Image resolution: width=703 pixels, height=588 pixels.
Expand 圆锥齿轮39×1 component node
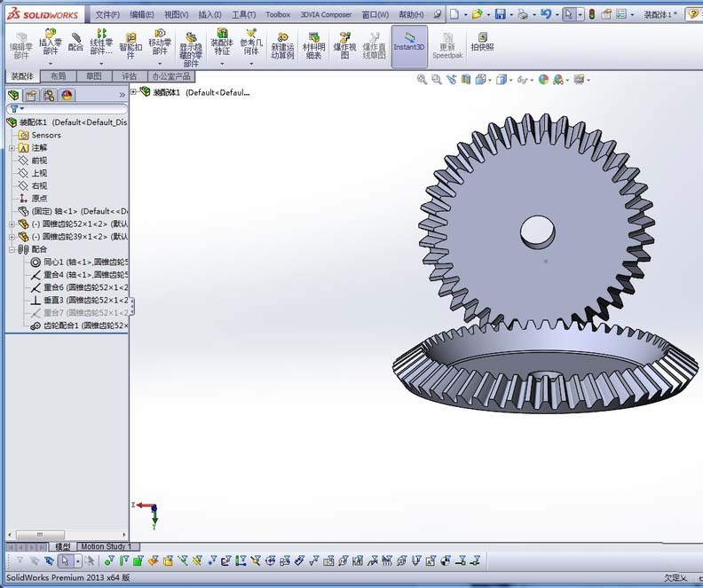(x=12, y=237)
